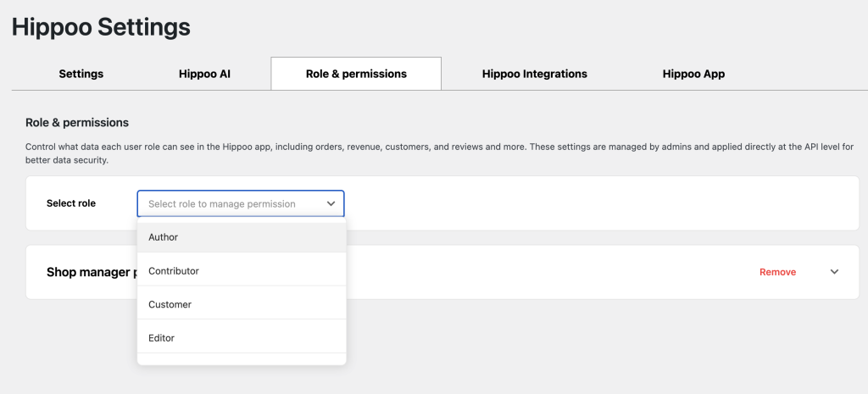Click the Role & permissions section heading
Image resolution: width=868 pixels, height=394 pixels.
(x=77, y=123)
